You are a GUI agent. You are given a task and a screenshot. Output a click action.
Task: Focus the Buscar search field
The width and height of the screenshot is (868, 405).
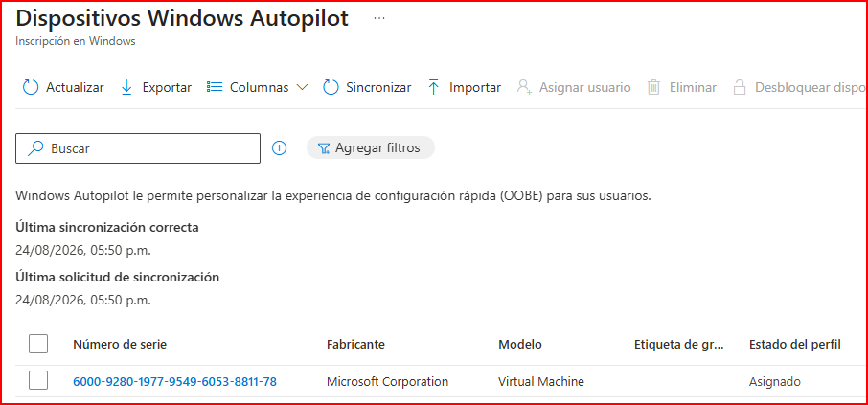point(138,148)
